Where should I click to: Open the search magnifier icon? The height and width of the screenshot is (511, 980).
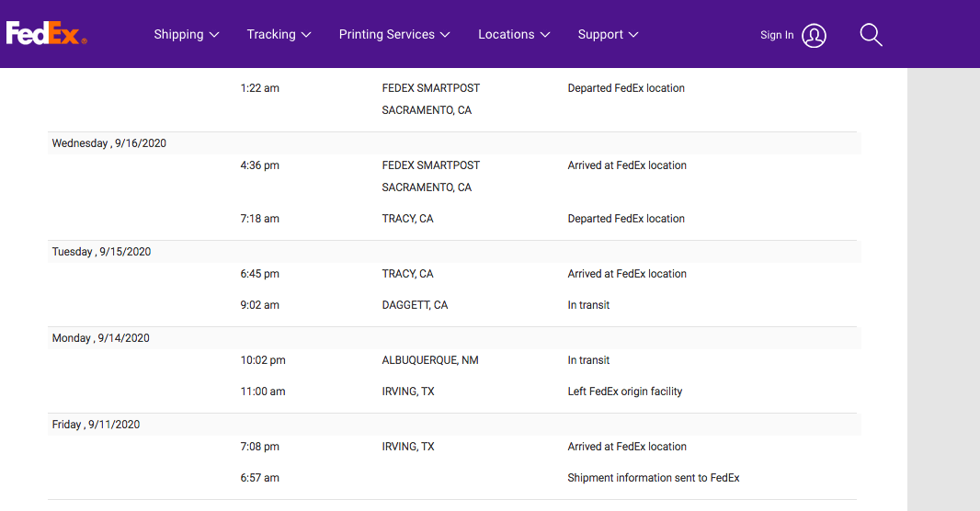pos(871,35)
